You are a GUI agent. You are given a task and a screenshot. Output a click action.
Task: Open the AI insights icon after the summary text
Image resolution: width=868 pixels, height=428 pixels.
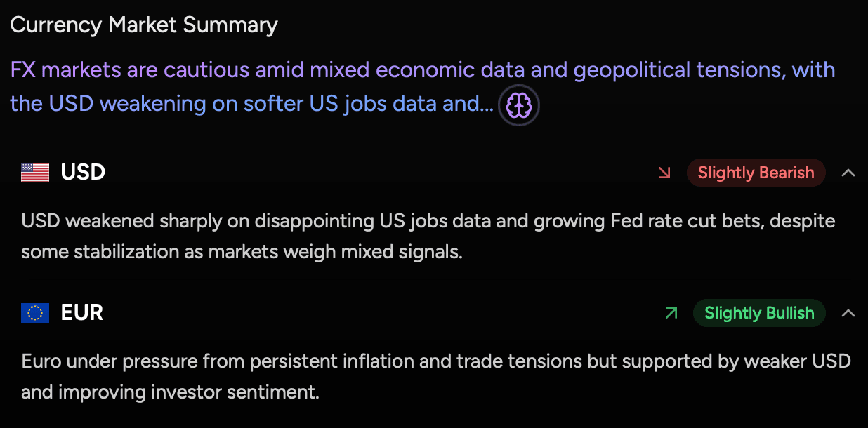518,105
